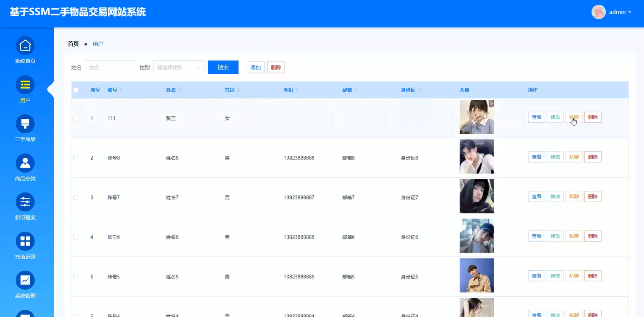Click 删除 for 姓名7
Viewport: 644px width, 317px height.
[x=593, y=196]
